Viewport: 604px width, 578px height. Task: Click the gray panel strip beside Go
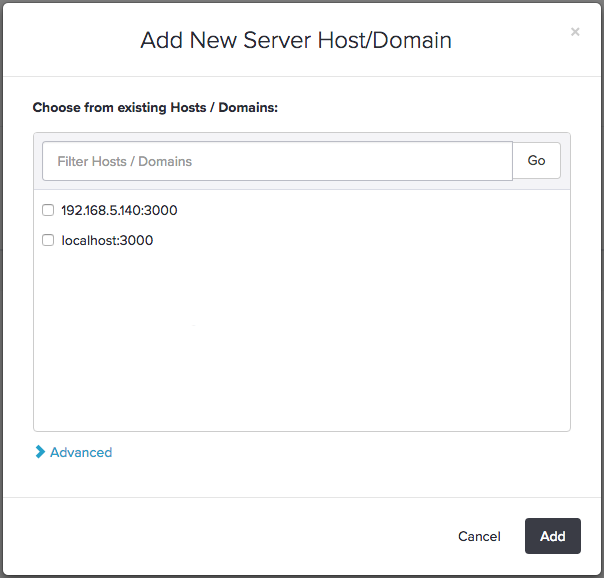pos(565,161)
